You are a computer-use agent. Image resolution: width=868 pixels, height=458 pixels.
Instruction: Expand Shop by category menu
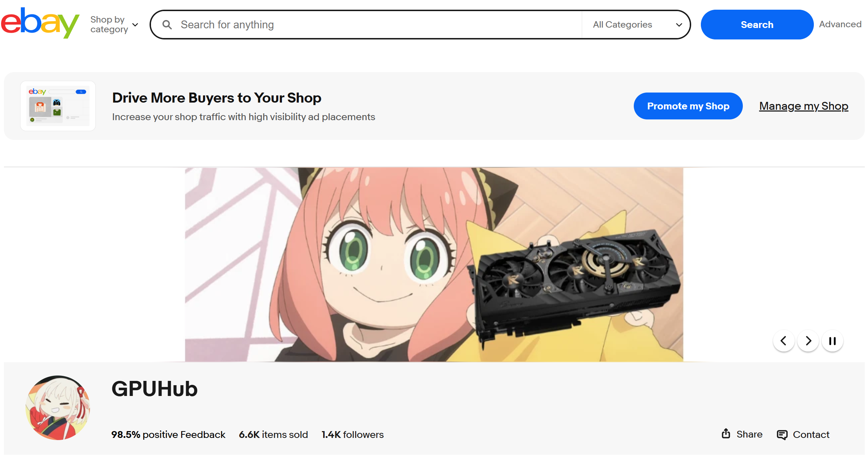(x=114, y=24)
